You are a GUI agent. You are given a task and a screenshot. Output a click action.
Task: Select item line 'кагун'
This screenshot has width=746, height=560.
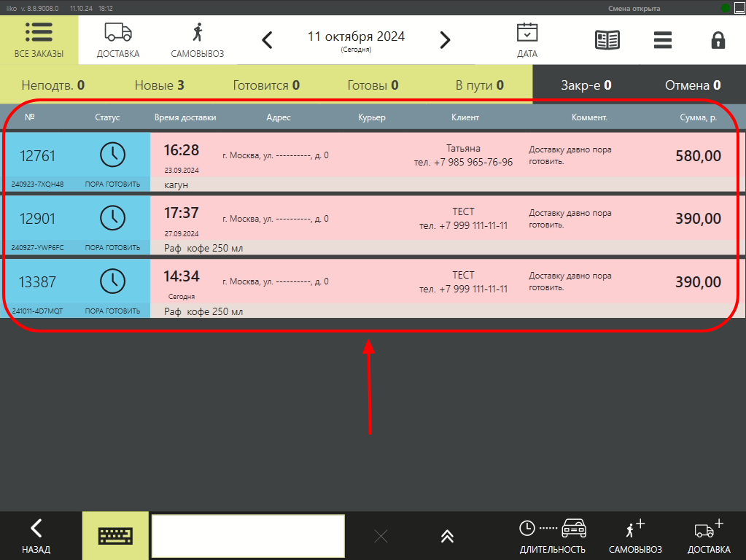(176, 185)
